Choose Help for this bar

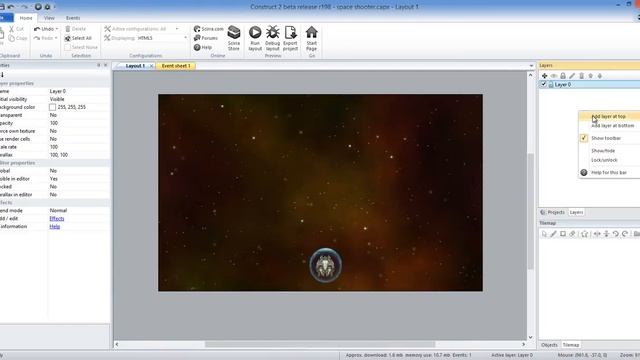click(x=609, y=173)
